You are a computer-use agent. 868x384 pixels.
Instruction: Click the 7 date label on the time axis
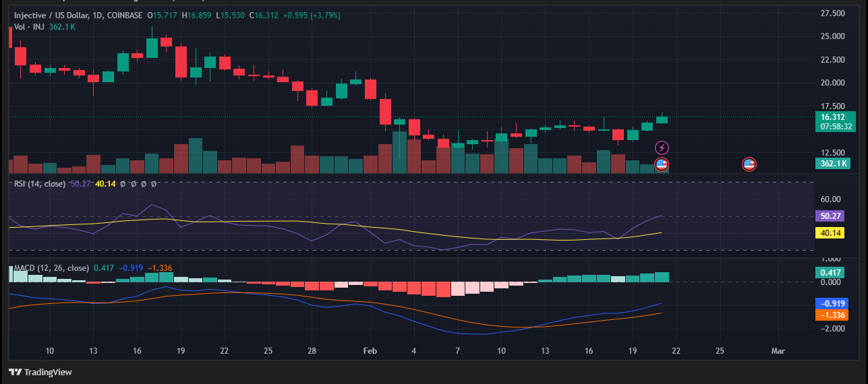click(x=457, y=351)
